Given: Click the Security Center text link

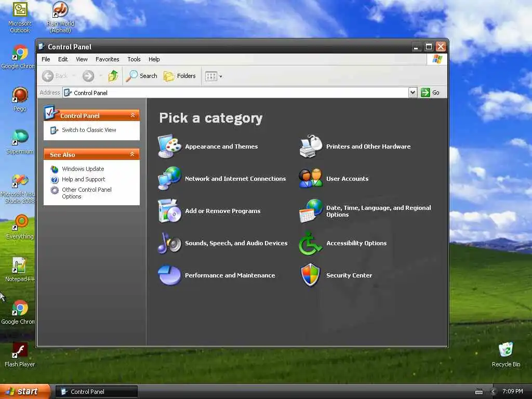Looking at the screenshot, I should 349,275.
